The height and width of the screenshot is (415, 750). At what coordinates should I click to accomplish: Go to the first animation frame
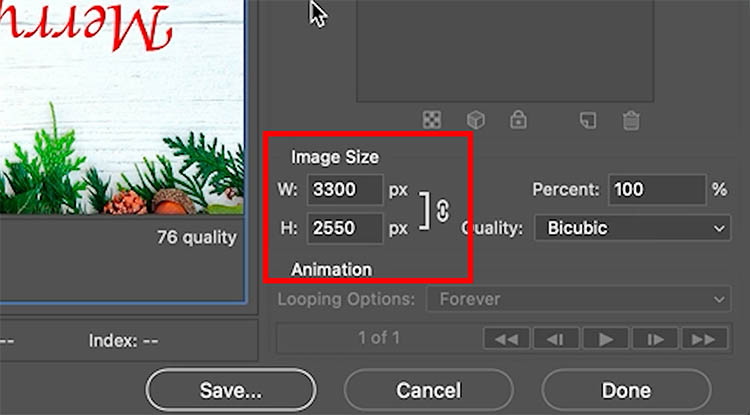tap(507, 339)
